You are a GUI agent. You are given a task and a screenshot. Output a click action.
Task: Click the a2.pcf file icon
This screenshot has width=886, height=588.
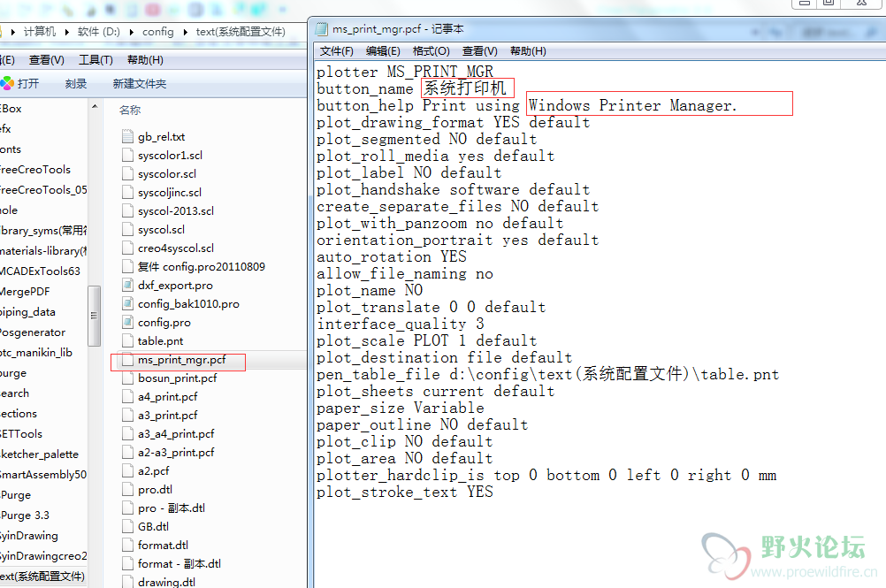[127, 471]
